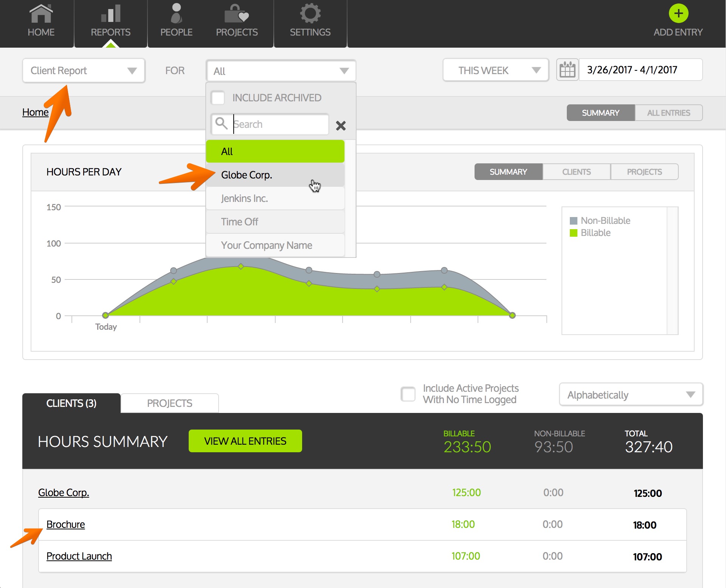Click the Today label on the chart axis
726x588 pixels.
click(106, 327)
